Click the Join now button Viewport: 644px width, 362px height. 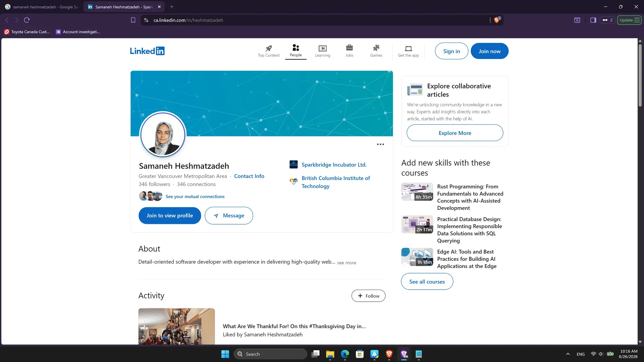pyautogui.click(x=489, y=51)
